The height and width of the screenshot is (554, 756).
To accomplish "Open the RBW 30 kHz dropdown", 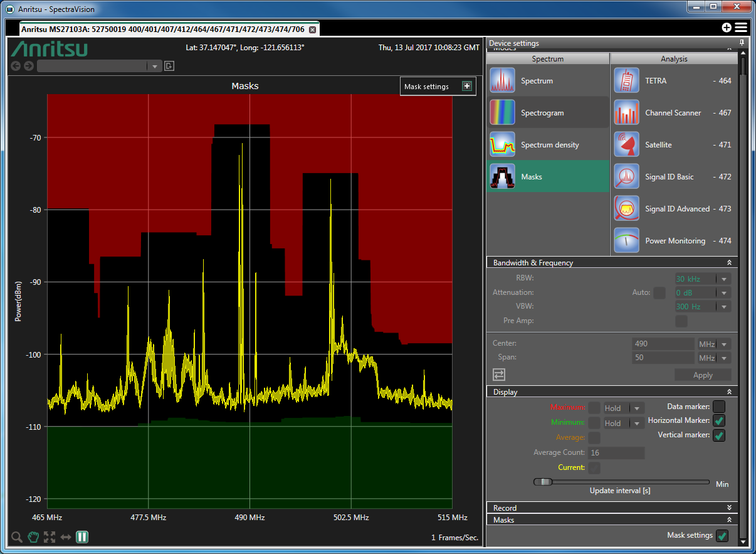I will click(x=724, y=279).
